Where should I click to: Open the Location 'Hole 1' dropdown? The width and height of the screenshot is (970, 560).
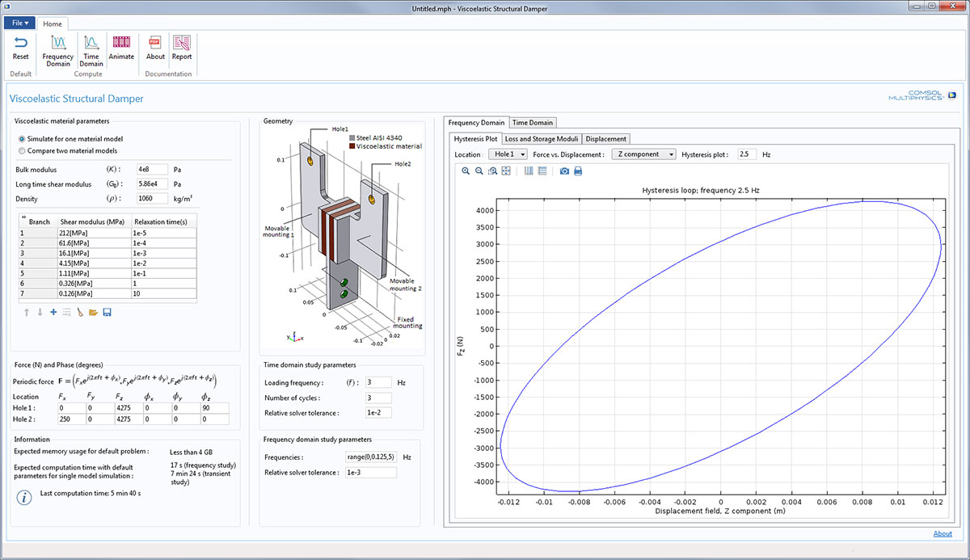point(508,154)
